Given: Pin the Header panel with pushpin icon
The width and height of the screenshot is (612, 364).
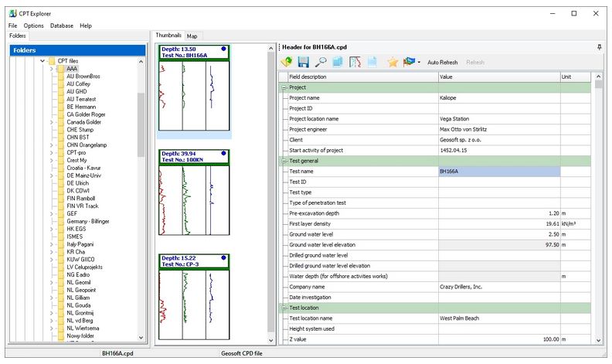Looking at the screenshot, I should click(x=600, y=47).
